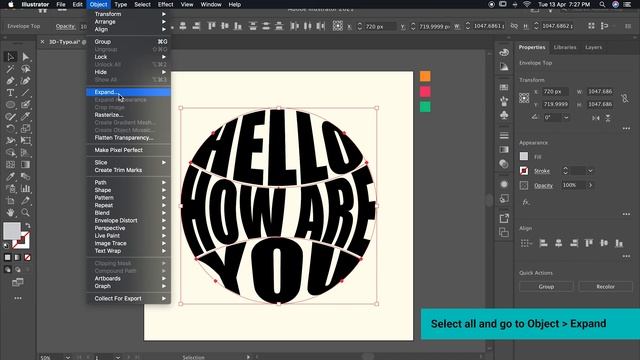This screenshot has width=640, height=360.
Task: Select the Type tool
Action: coord(10,93)
